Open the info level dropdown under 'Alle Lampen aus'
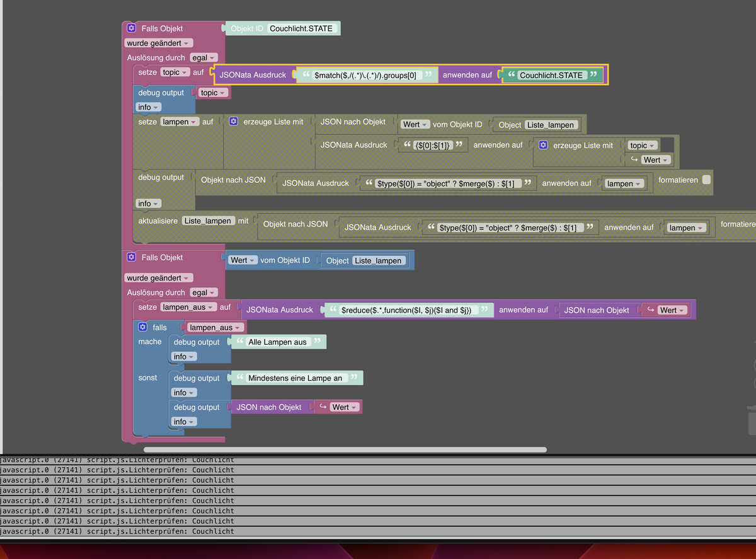The width and height of the screenshot is (756, 559). (184, 357)
